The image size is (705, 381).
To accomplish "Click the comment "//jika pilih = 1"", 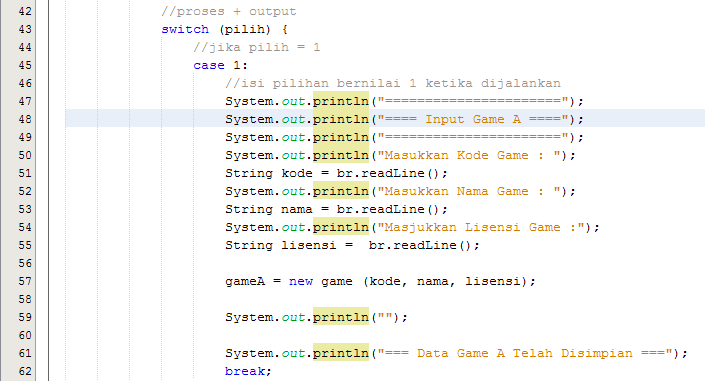I will pos(257,47).
